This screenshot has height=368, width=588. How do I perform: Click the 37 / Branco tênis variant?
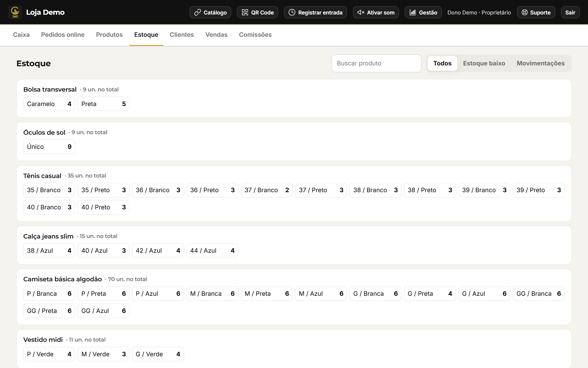(267, 190)
